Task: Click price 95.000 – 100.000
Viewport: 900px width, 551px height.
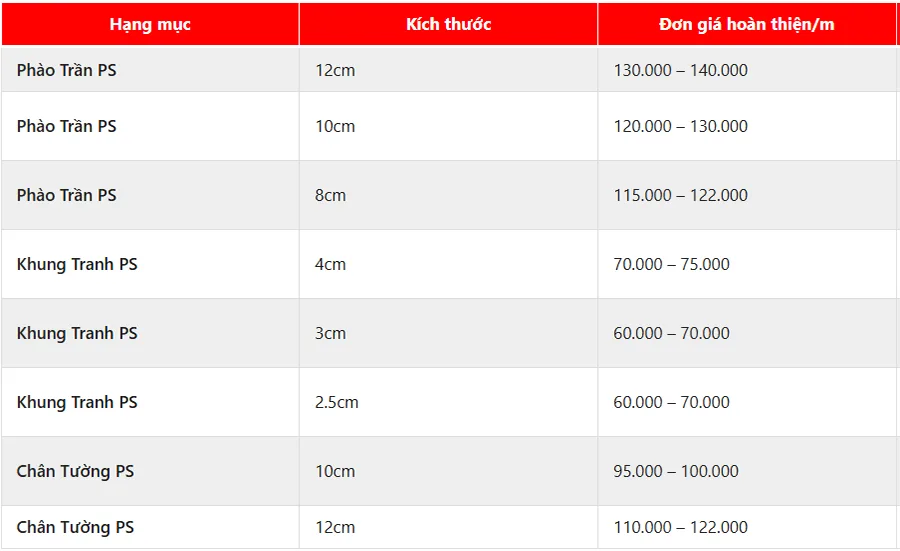Action: [676, 471]
